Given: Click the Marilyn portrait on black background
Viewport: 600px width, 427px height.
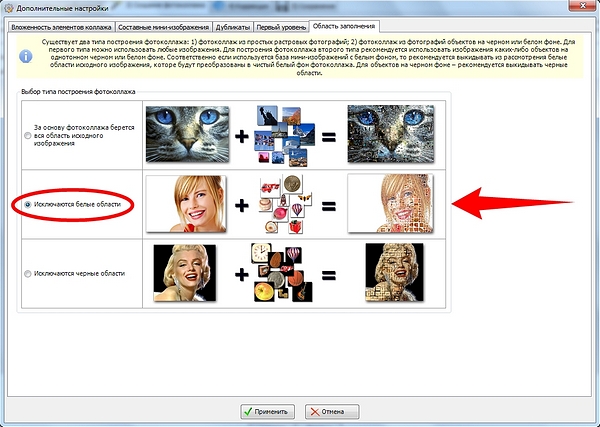Looking at the screenshot, I should coord(185,273).
